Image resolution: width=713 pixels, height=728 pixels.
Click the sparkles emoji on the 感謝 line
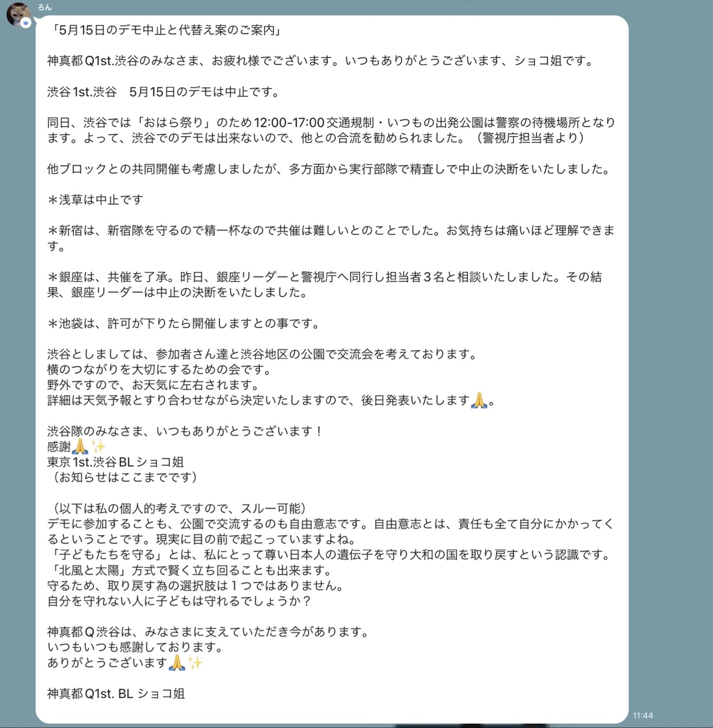coord(98,447)
